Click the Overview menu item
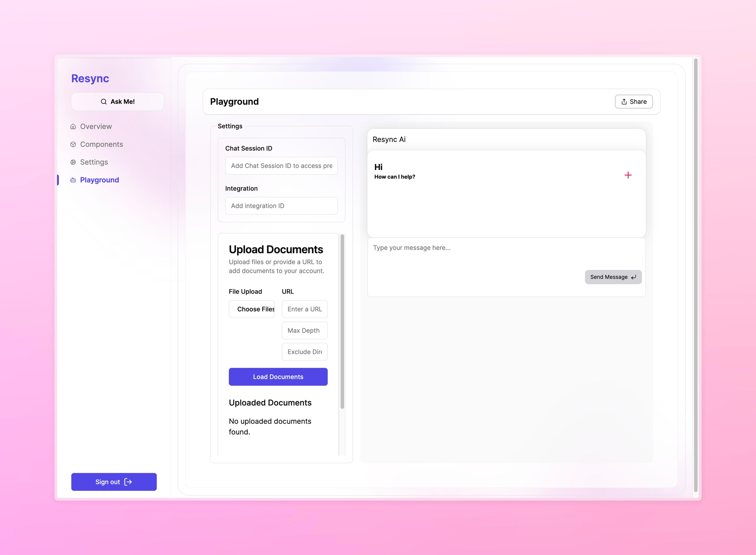This screenshot has width=756, height=555. pos(96,126)
